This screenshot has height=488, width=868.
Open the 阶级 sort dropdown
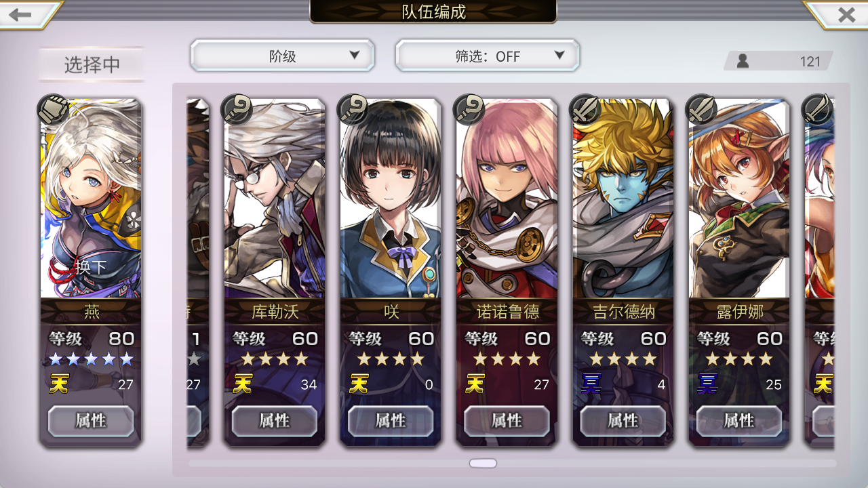coord(283,56)
